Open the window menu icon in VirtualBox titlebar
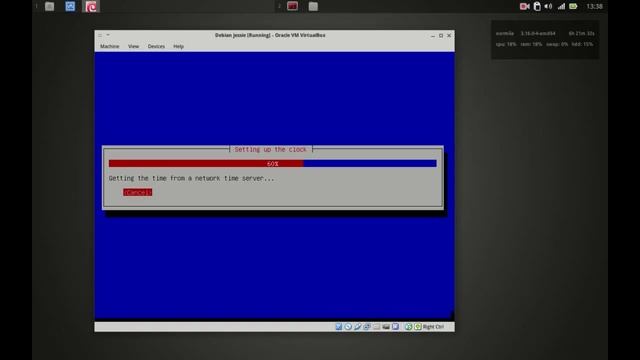Viewport: 640px width, 360px height. [100, 36]
